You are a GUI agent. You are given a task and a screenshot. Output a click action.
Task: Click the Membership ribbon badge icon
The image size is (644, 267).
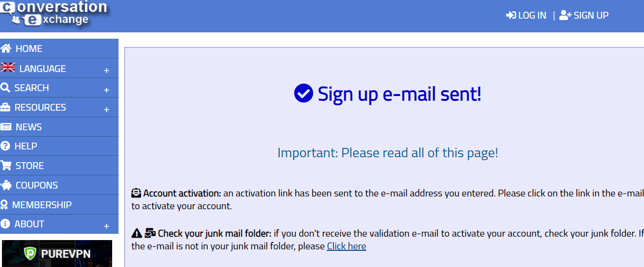tap(4, 205)
